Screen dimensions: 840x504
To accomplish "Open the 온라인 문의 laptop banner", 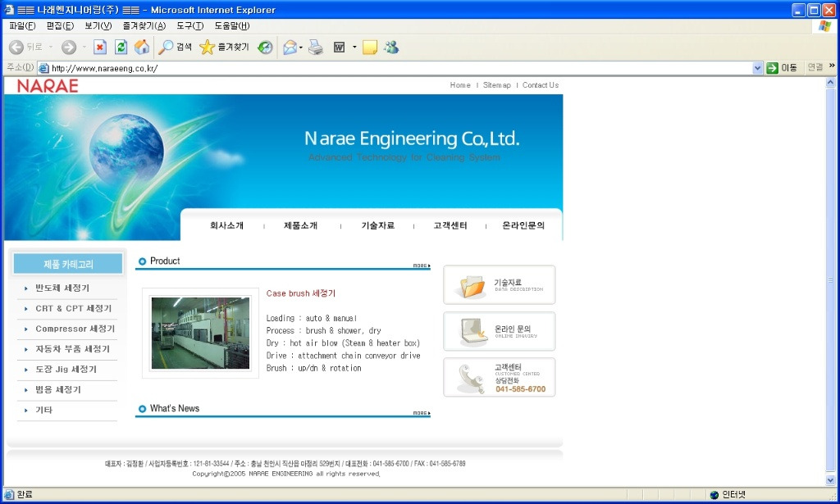I will [500, 331].
